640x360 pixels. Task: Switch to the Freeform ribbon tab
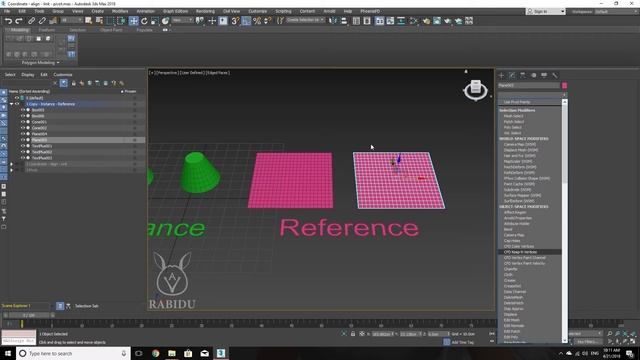pyautogui.click(x=47, y=30)
